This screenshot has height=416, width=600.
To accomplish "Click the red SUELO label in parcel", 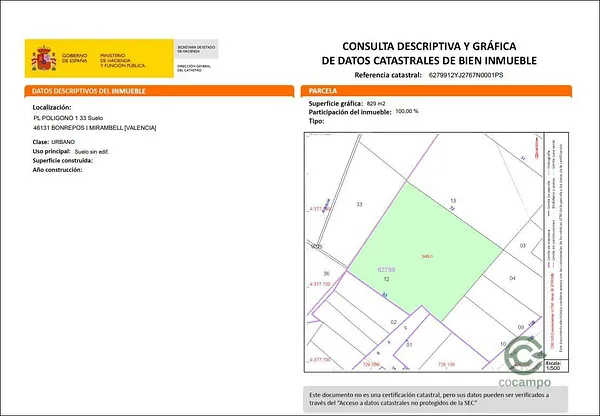I will 427,257.
